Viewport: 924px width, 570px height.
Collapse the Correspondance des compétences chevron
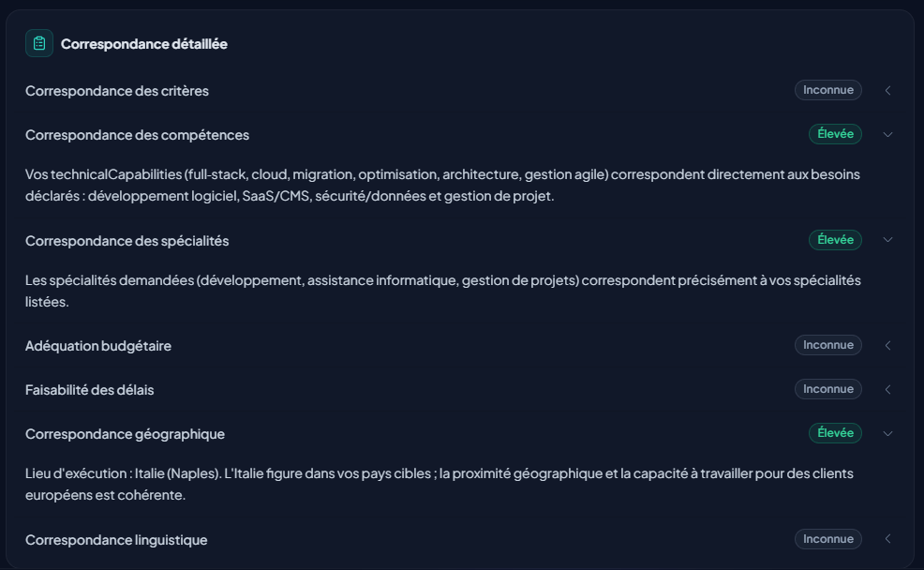coord(887,134)
